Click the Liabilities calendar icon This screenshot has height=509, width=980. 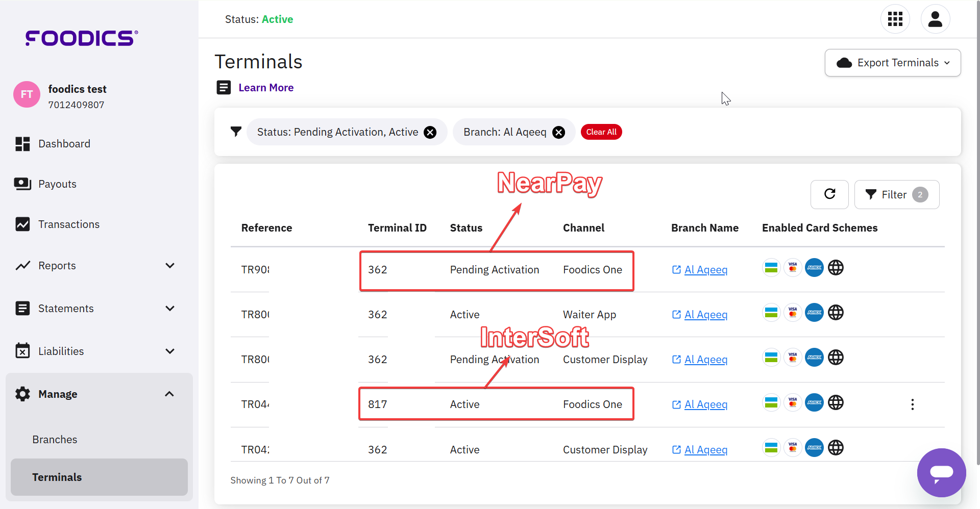(x=22, y=350)
